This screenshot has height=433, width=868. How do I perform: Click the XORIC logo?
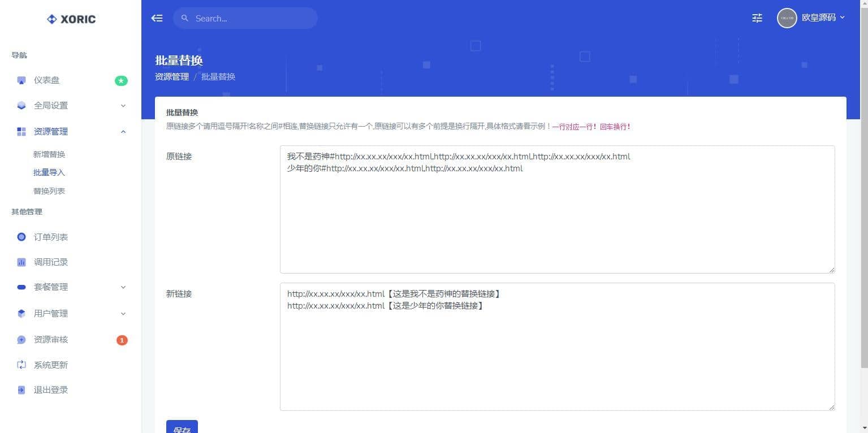[71, 19]
